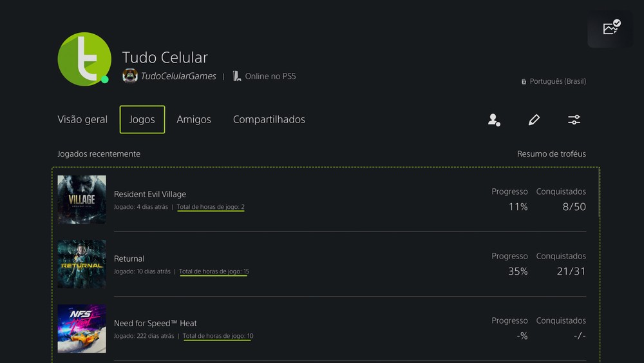Switch to the Visão geral tab
This screenshot has width=644, height=363.
pyautogui.click(x=82, y=120)
